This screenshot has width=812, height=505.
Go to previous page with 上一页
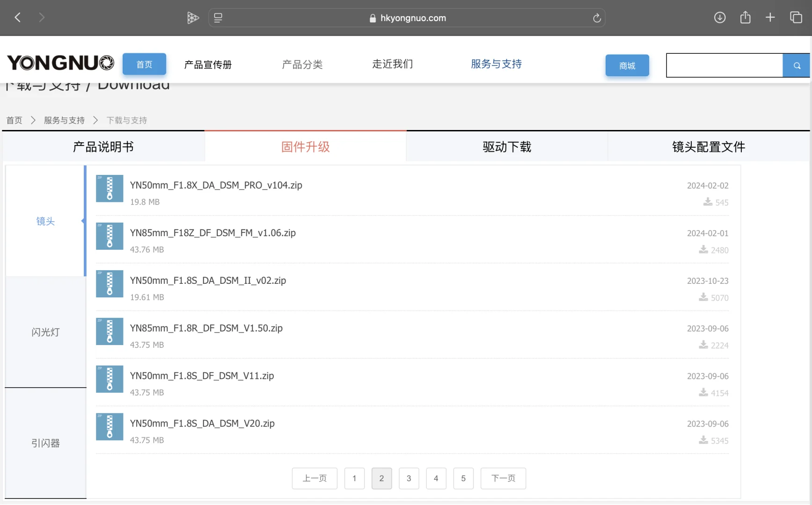click(x=315, y=478)
